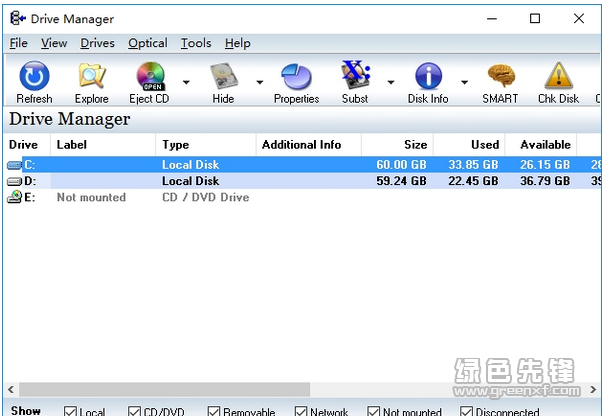Click the 'Not mounted' label of E:

point(91,197)
